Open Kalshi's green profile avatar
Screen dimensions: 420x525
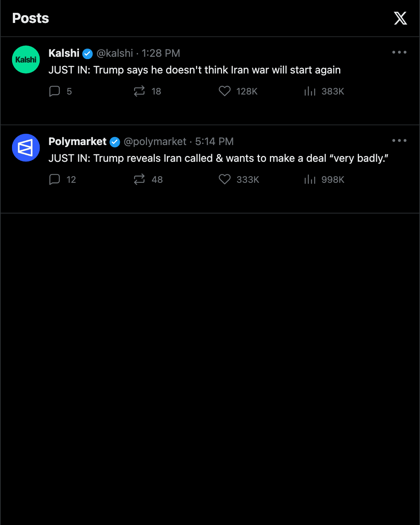26,59
